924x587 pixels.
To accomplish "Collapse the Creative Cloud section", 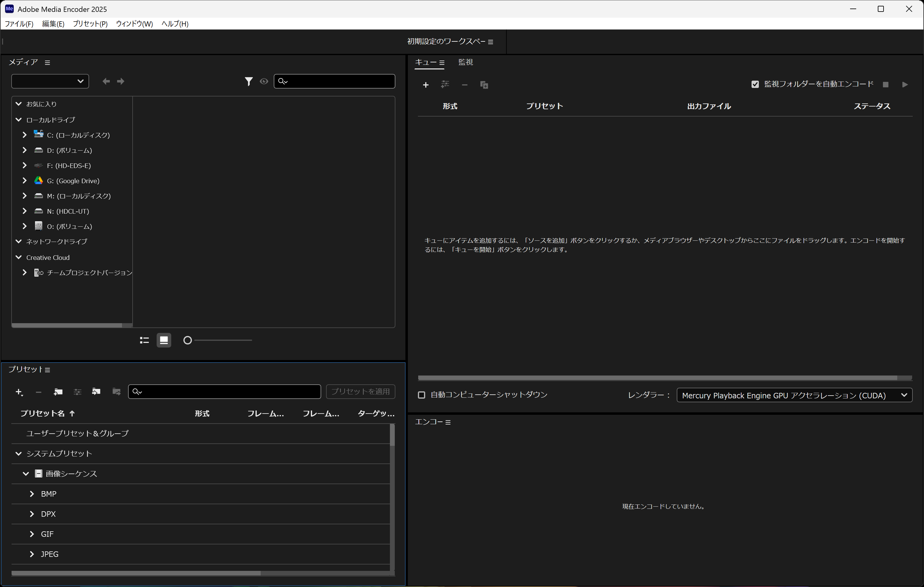I will (19, 257).
